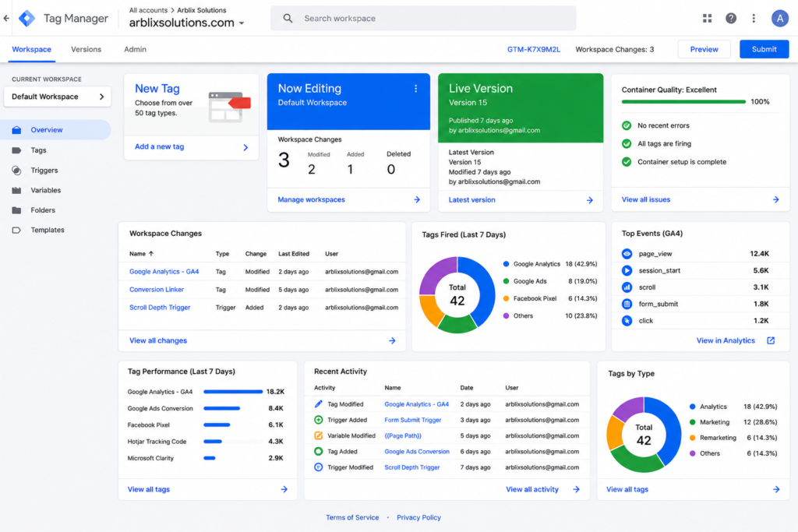Screen dimensions: 798x532
Task: Open the Google apps grid icon
Action: click(707, 19)
